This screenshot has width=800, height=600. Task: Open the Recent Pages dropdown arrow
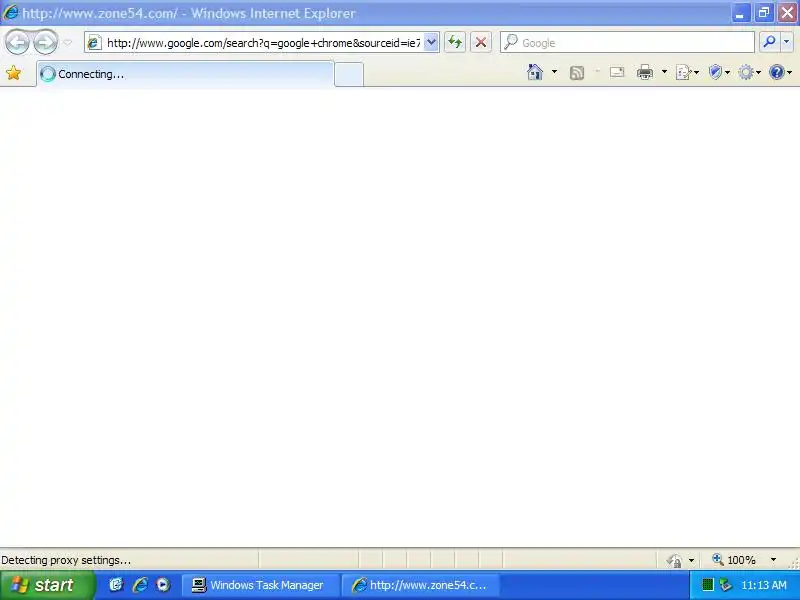point(67,43)
